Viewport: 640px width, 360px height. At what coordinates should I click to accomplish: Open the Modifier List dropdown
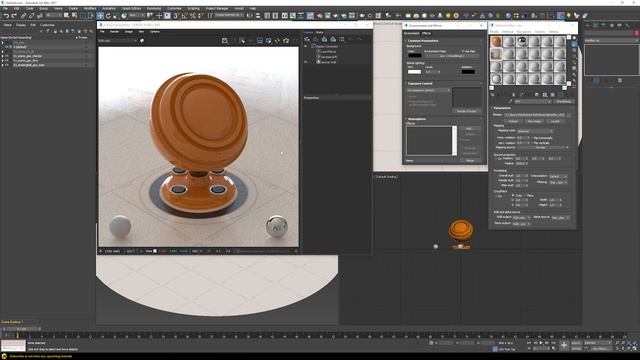coord(611,40)
